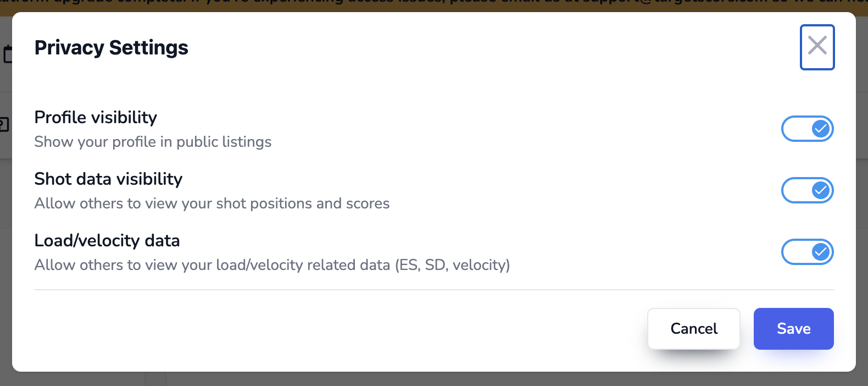Screen dimensions: 868x386
Task: Click the public listings description text
Action: point(153,142)
